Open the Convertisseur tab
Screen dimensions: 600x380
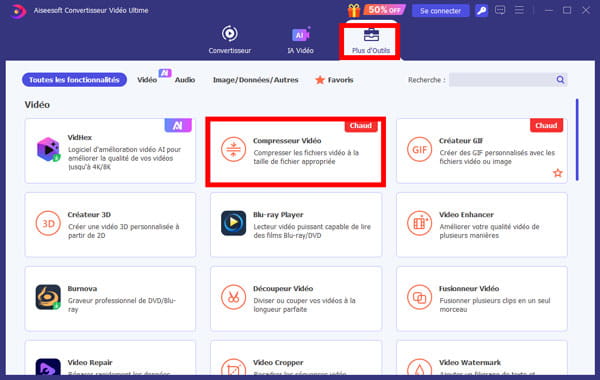[x=230, y=40]
